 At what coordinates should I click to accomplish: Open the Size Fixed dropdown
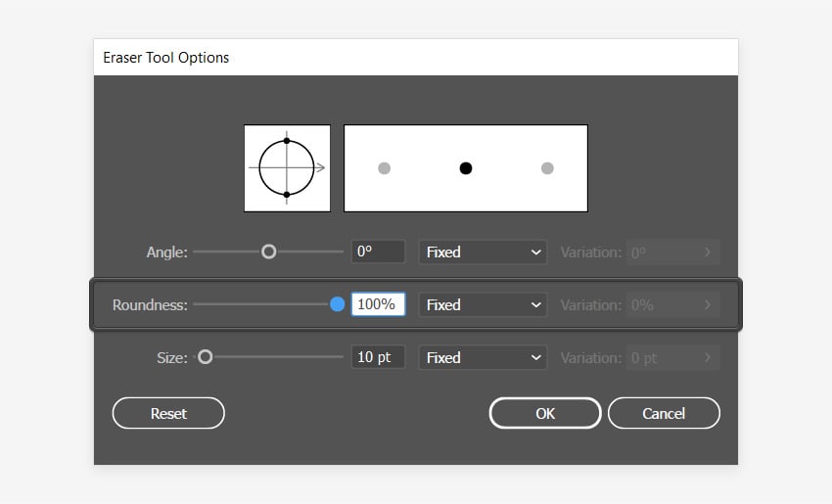[x=484, y=357]
